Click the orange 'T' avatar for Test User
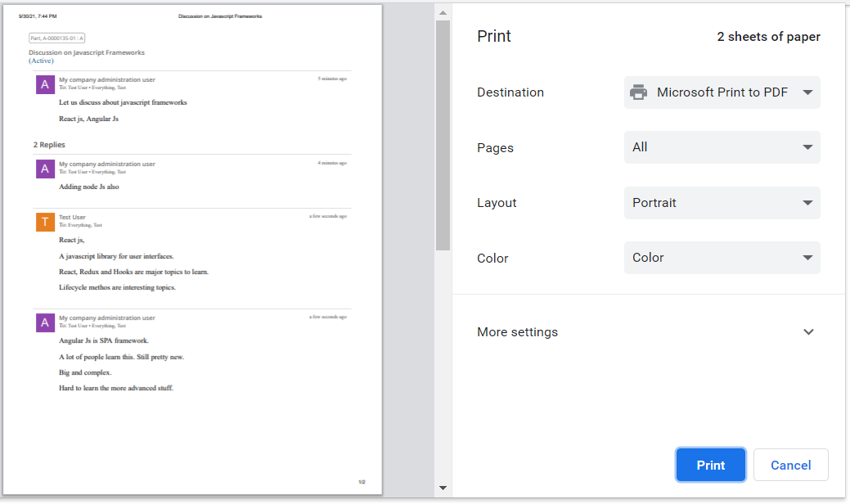The image size is (850, 504). click(x=45, y=222)
